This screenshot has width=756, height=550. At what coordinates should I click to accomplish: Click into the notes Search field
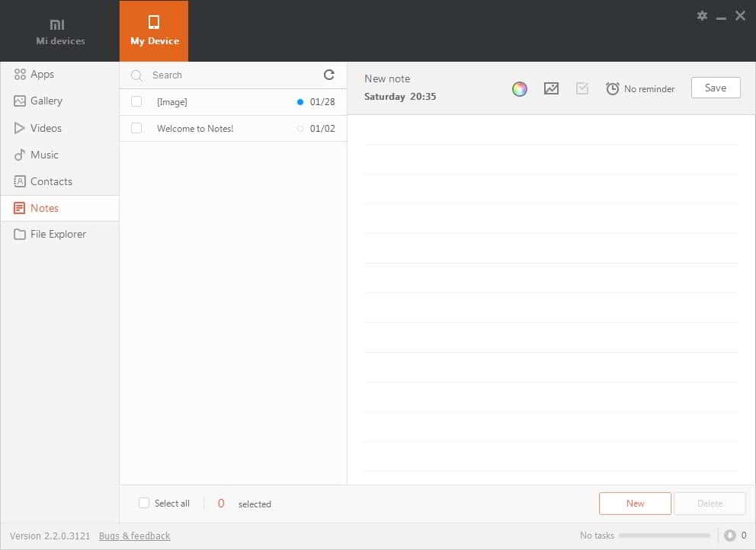point(229,75)
